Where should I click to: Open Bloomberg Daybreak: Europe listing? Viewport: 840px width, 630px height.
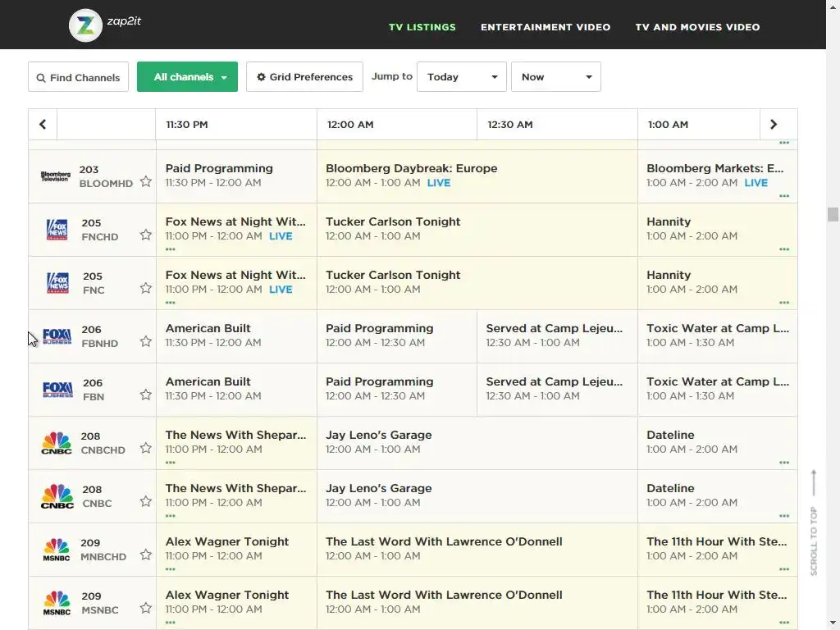pos(477,176)
